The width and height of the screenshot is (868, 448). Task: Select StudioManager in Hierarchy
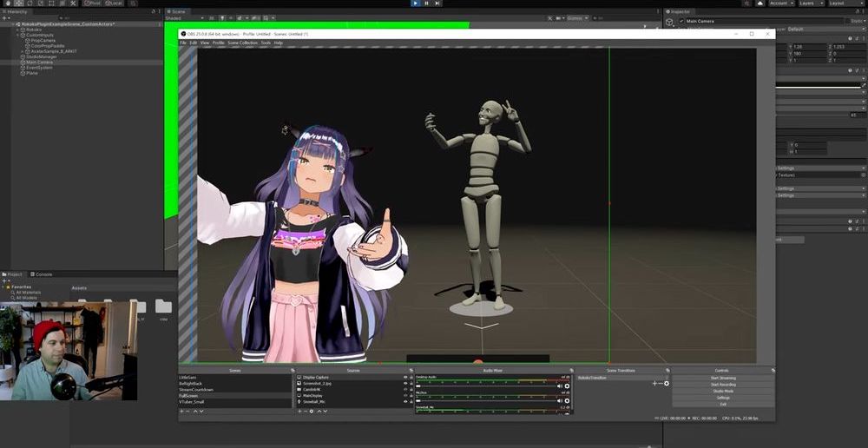coord(42,57)
